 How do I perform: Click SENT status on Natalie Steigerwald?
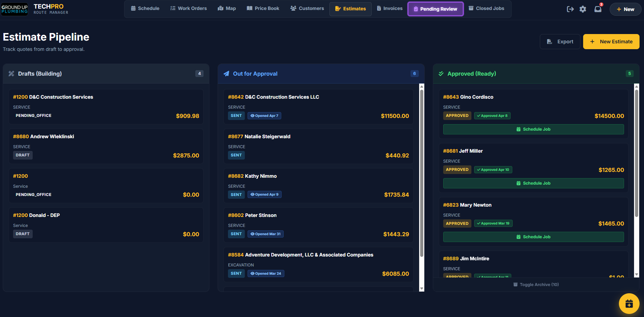click(236, 155)
